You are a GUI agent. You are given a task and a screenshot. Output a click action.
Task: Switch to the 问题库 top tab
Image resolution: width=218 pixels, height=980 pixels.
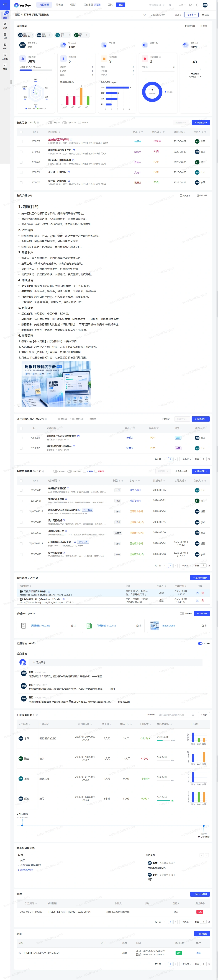(73, 5)
